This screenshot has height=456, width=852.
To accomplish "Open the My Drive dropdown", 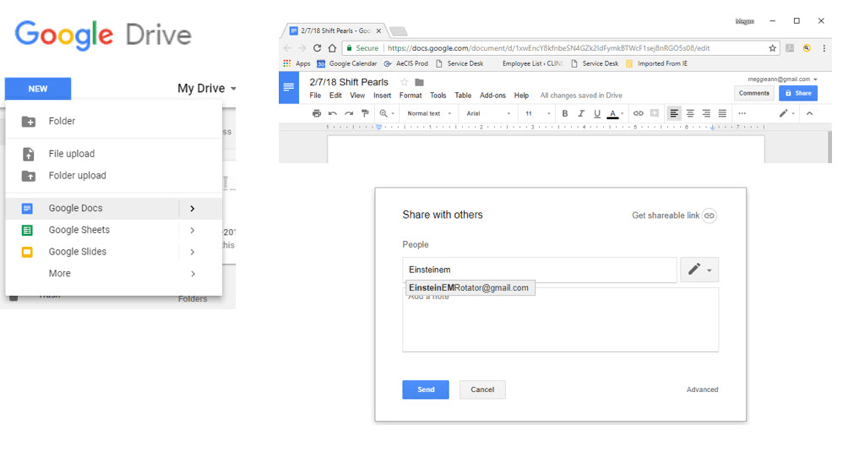I will 206,88.
